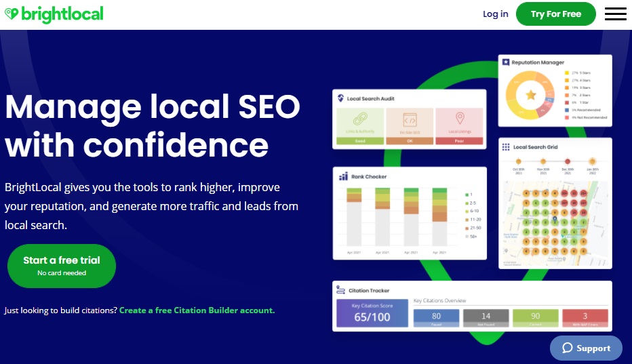The height and width of the screenshot is (364, 632).
Task: Click Start a free trial button
Action: [62, 266]
